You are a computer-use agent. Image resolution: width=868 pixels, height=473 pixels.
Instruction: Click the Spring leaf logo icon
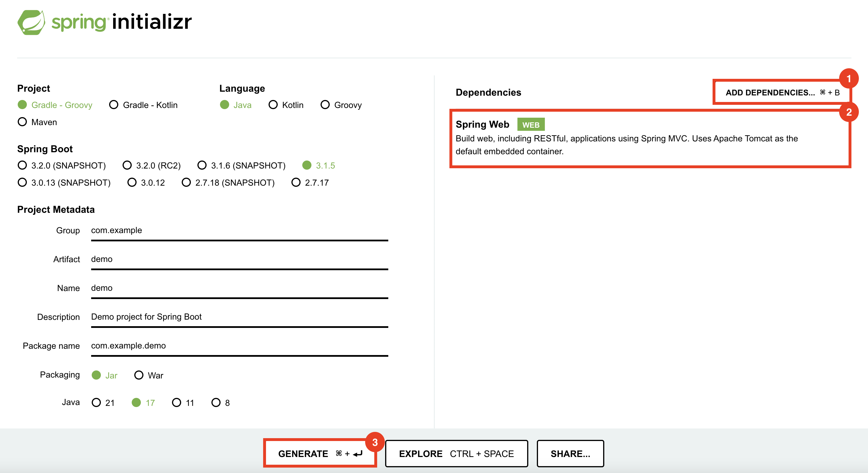tap(31, 22)
